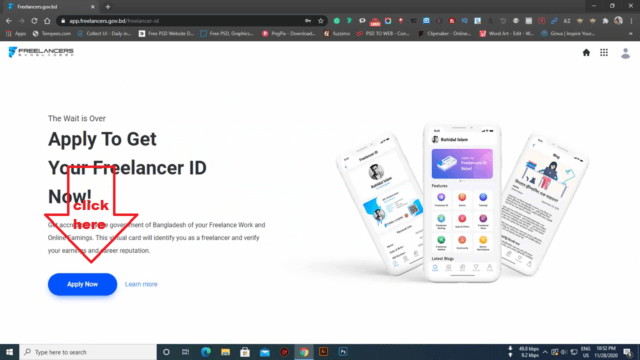Click the Type here to search box
The image size is (640, 360).
tap(88, 352)
